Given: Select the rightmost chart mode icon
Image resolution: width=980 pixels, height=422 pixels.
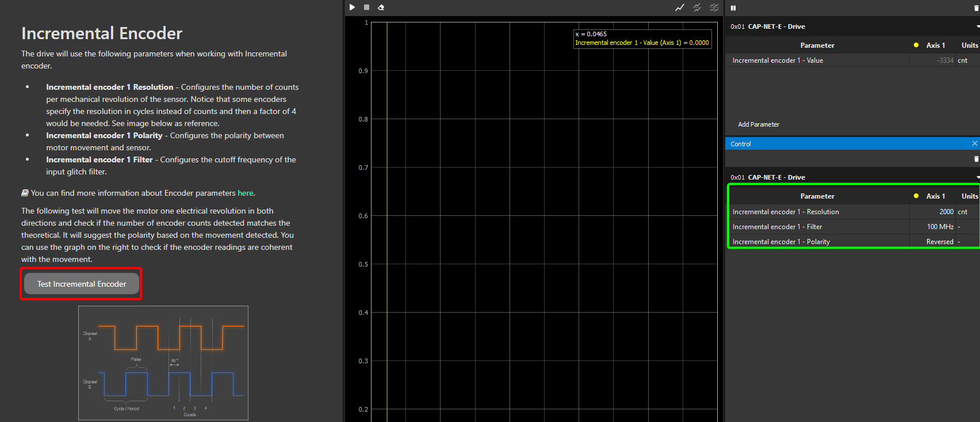Looking at the screenshot, I should point(714,7).
